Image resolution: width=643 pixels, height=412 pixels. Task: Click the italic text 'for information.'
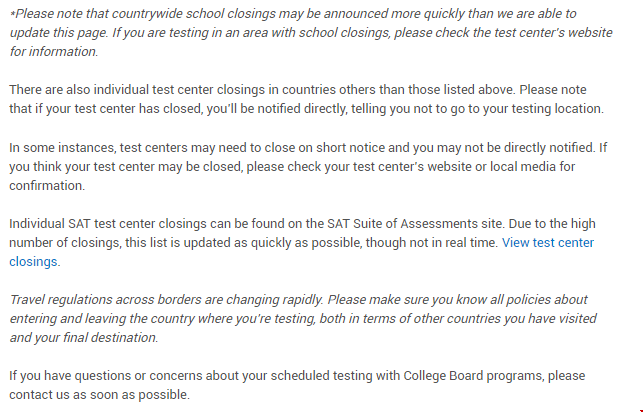[54, 51]
